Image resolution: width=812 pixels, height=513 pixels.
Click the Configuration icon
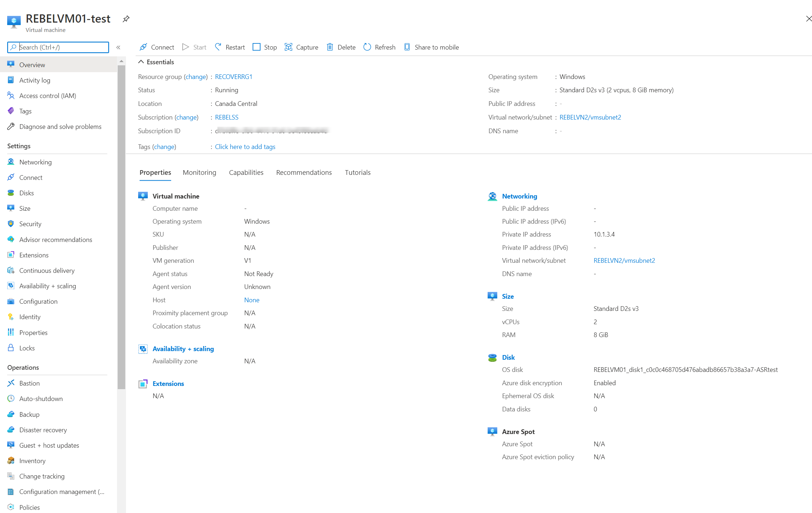tap(11, 301)
